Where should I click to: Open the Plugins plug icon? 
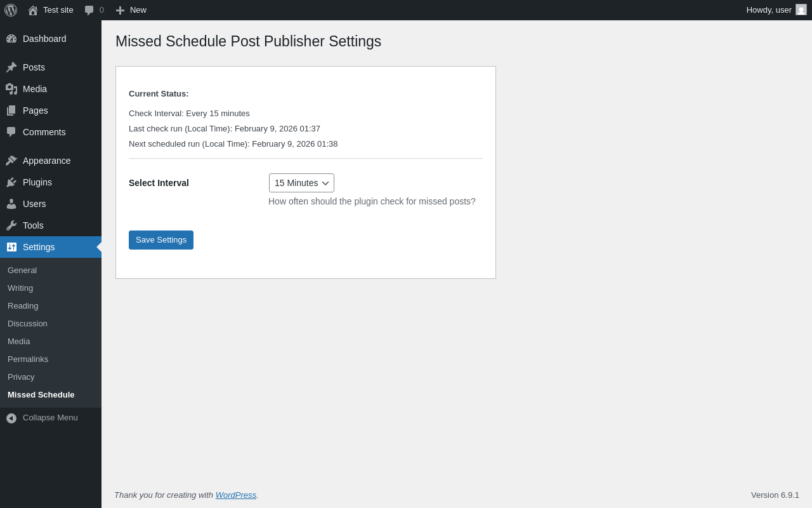pyautogui.click(x=11, y=182)
